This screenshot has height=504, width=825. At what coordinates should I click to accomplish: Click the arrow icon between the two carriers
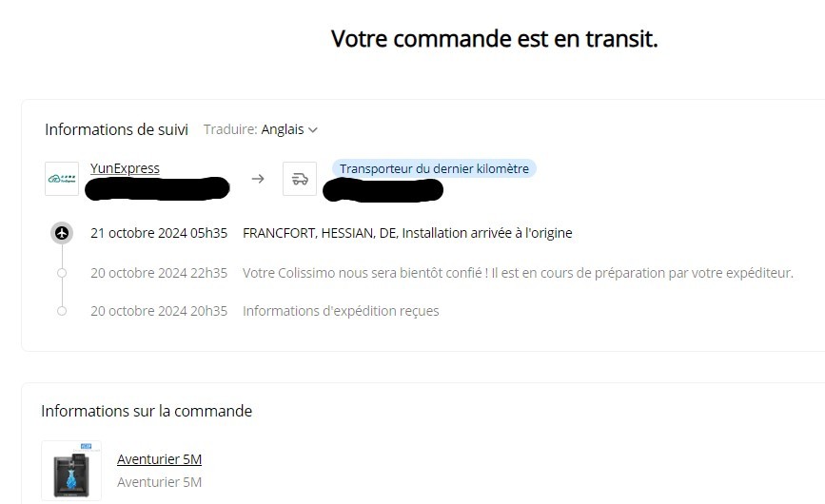coord(258,179)
